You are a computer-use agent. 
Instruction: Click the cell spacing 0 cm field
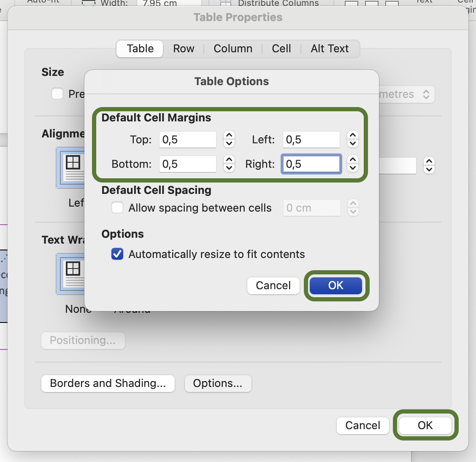312,208
